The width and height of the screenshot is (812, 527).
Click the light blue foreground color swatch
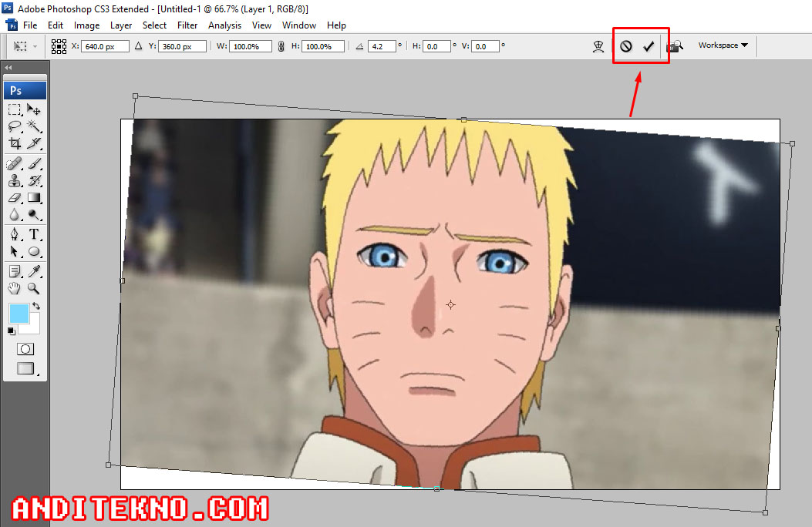19,312
